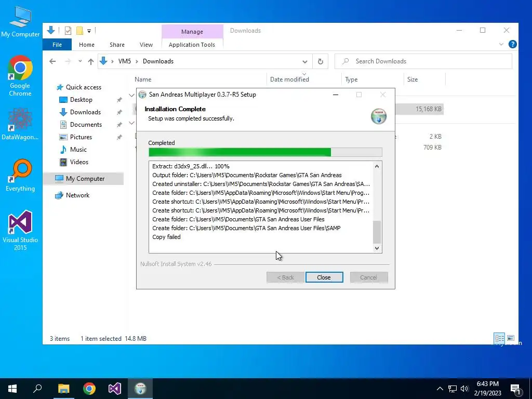The width and height of the screenshot is (532, 399).
Task: Switch to Details view layout icon
Action: [499, 338]
